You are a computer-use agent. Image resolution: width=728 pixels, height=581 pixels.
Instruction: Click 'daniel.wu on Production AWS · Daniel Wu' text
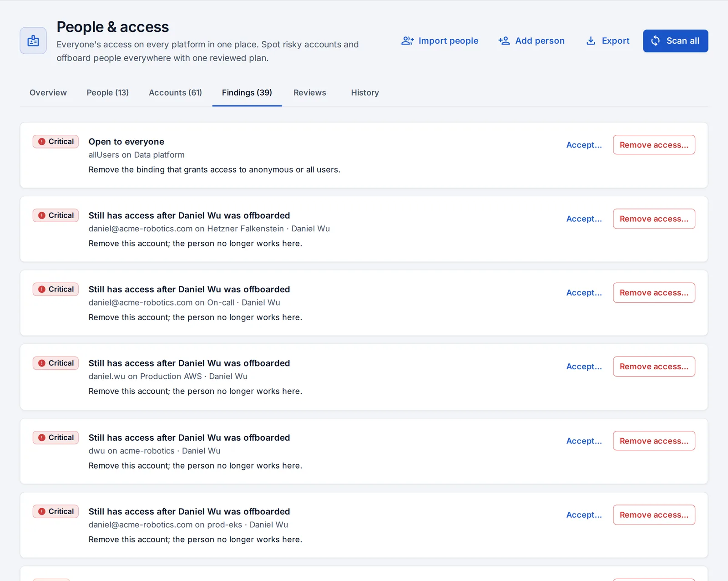(x=168, y=377)
